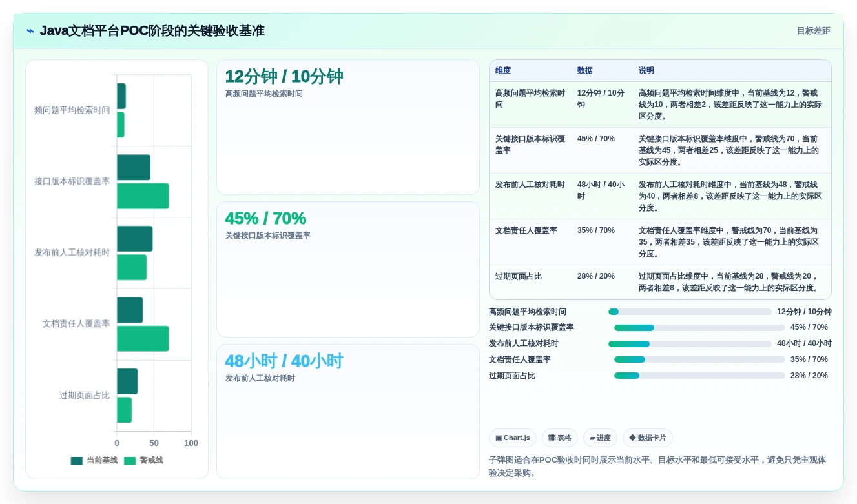Click the light 警戒线 bar for 发布前人工核对耗时
Screen dimensions: 857x504
tap(132, 267)
